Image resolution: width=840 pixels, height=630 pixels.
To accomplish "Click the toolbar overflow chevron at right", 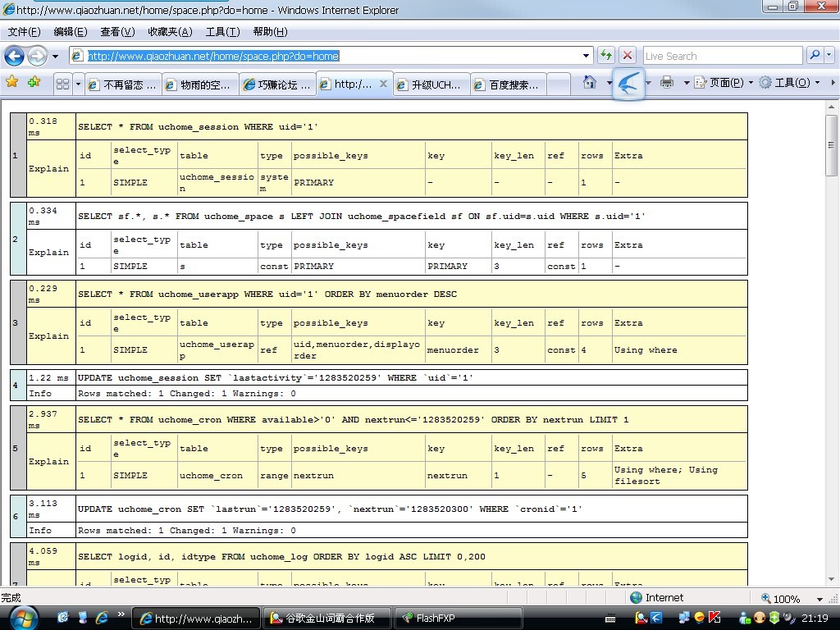I will coord(833,83).
